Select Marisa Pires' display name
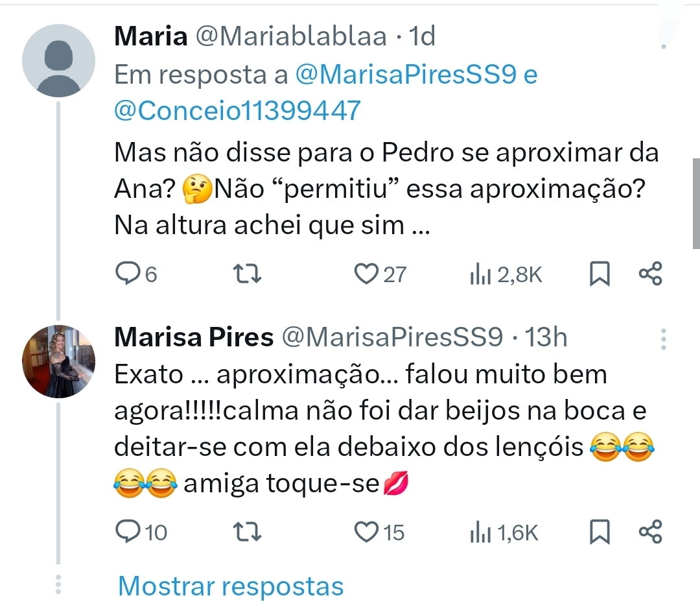The image size is (700, 611). 192,337
